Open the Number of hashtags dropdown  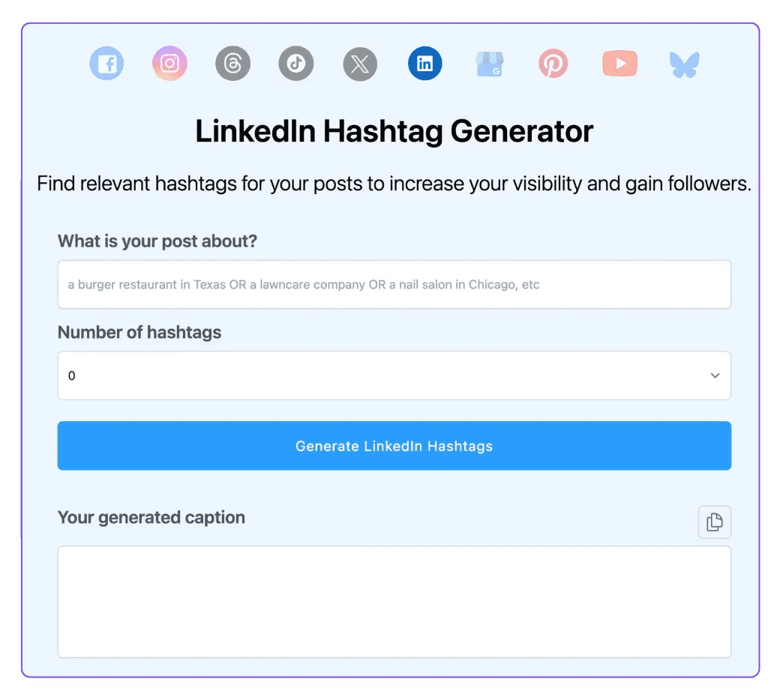click(394, 375)
